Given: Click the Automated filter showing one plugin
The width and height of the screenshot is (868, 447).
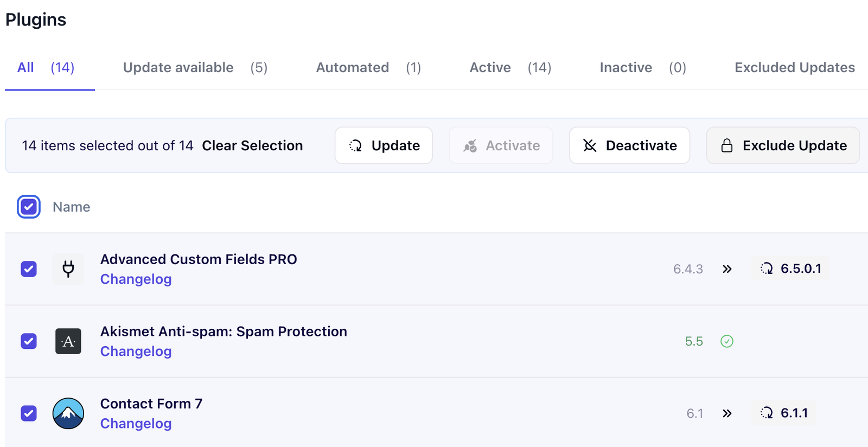Looking at the screenshot, I should click(x=352, y=67).
